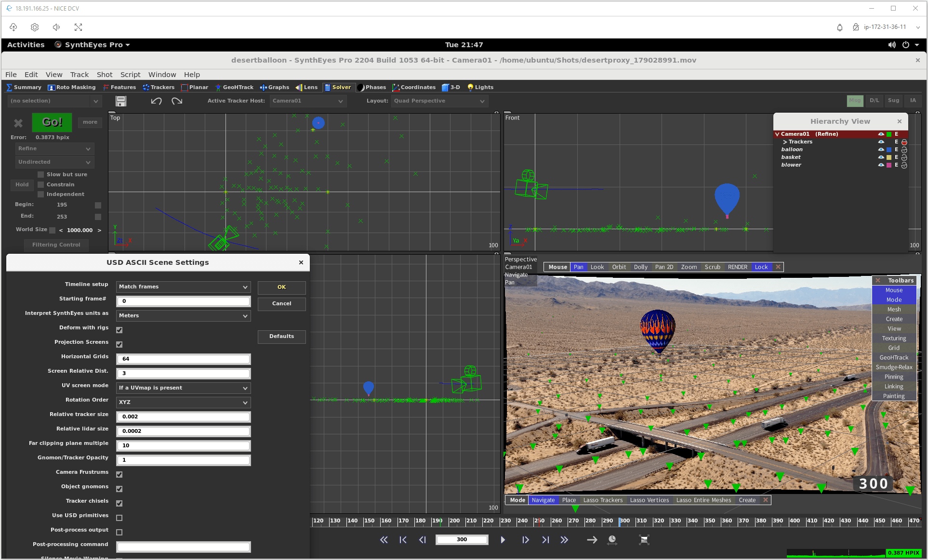Click the X cancel icon beside Go!

point(18,123)
